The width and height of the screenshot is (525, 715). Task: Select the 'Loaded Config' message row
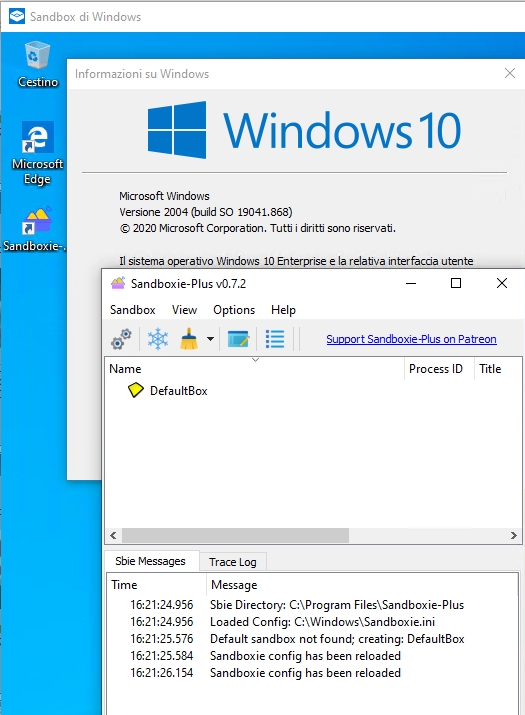(x=312, y=622)
